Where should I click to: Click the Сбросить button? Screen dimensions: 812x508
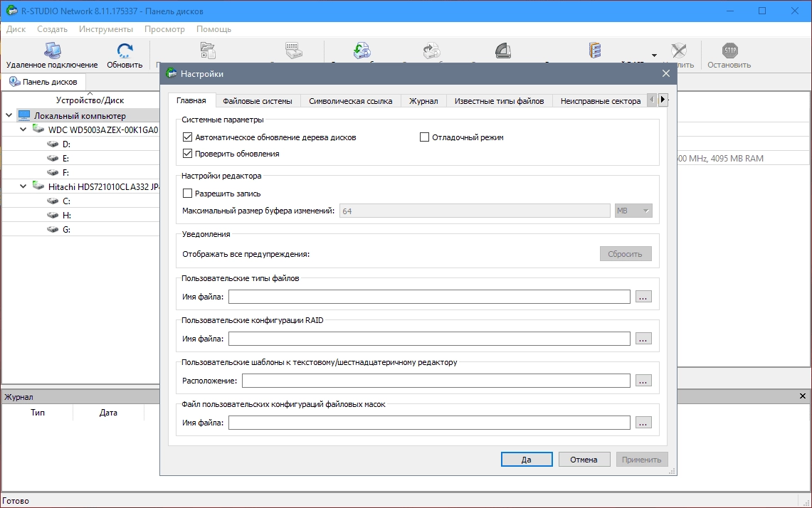click(x=625, y=254)
